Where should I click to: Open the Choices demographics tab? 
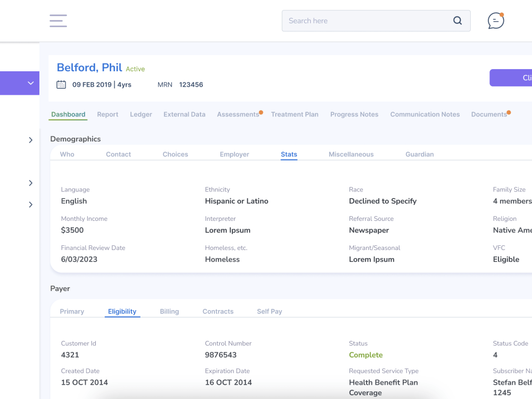tap(176, 154)
